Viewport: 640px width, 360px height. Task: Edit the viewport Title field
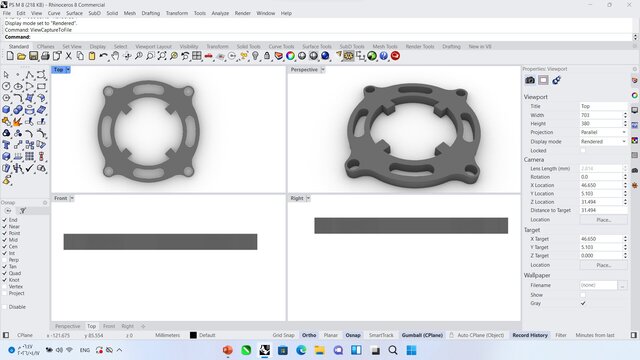point(603,106)
